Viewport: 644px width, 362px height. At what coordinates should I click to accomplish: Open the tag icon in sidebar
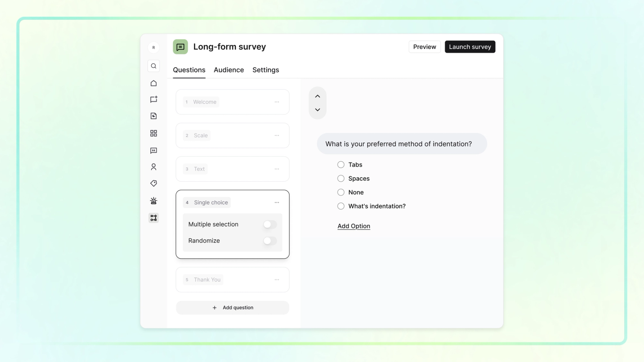(153, 183)
